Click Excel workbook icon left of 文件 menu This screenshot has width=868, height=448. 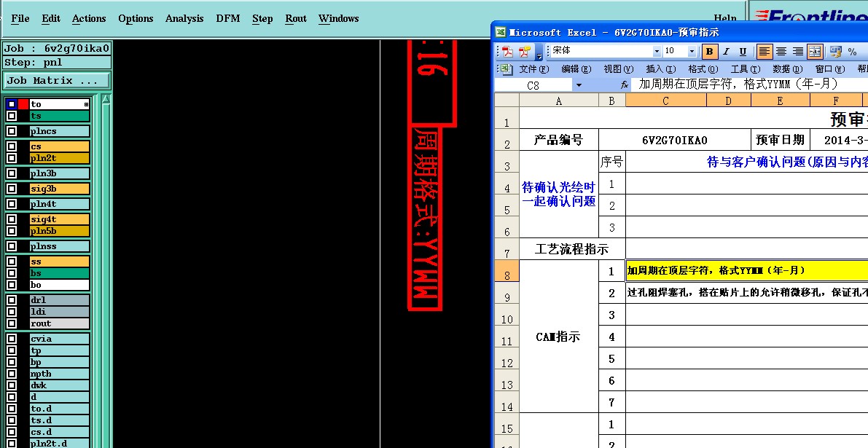pos(505,68)
